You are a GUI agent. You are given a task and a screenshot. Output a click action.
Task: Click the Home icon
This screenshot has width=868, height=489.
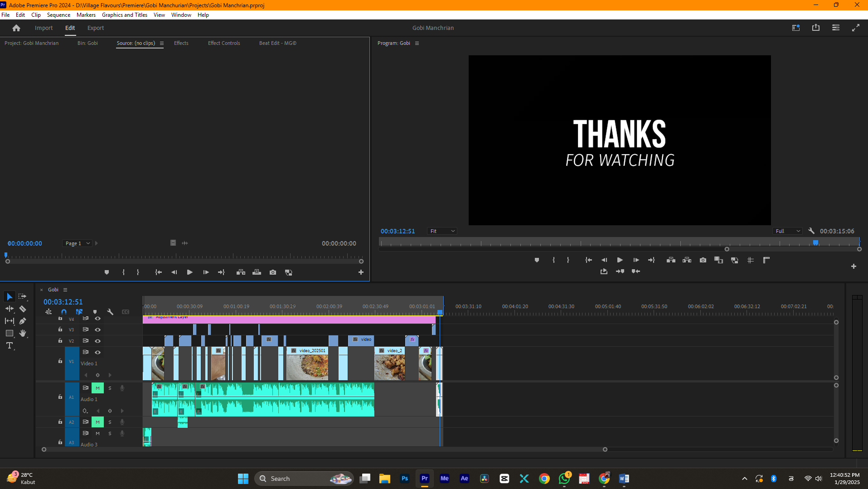(x=16, y=28)
